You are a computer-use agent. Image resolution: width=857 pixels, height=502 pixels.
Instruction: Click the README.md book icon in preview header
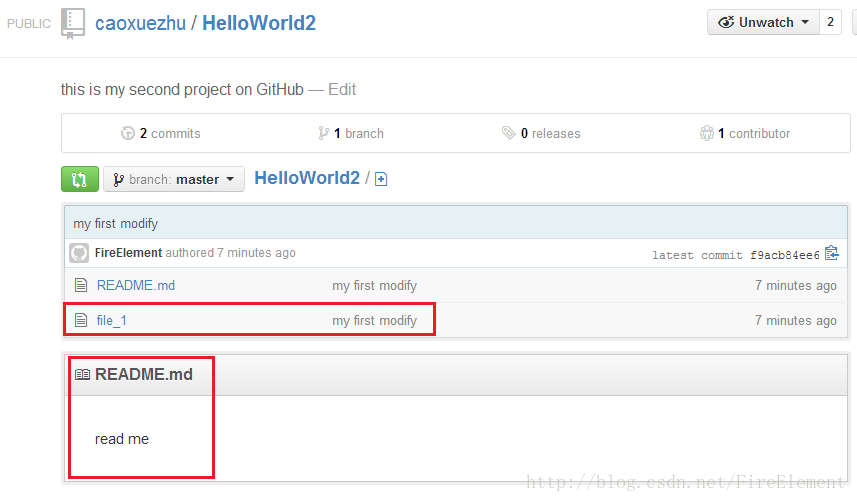coord(83,375)
